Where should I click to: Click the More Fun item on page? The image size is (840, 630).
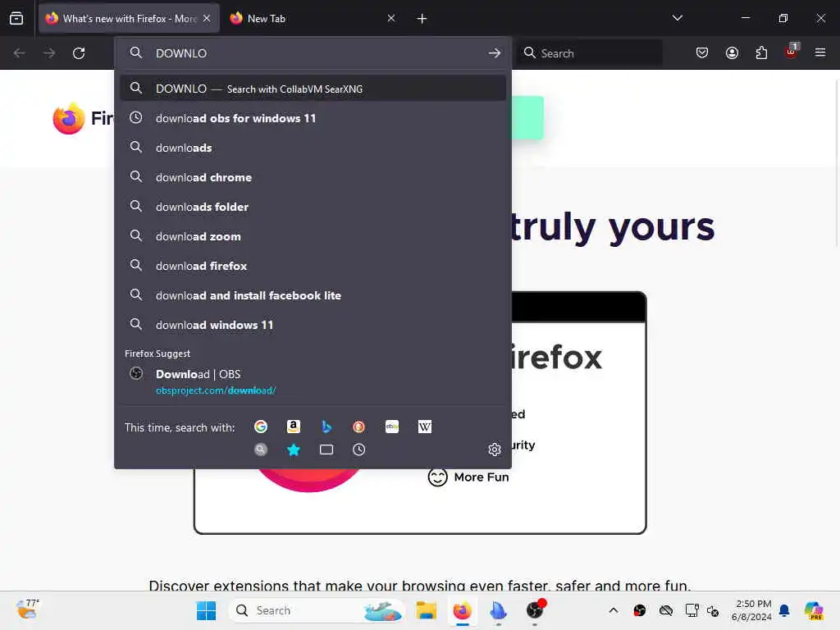pos(468,477)
